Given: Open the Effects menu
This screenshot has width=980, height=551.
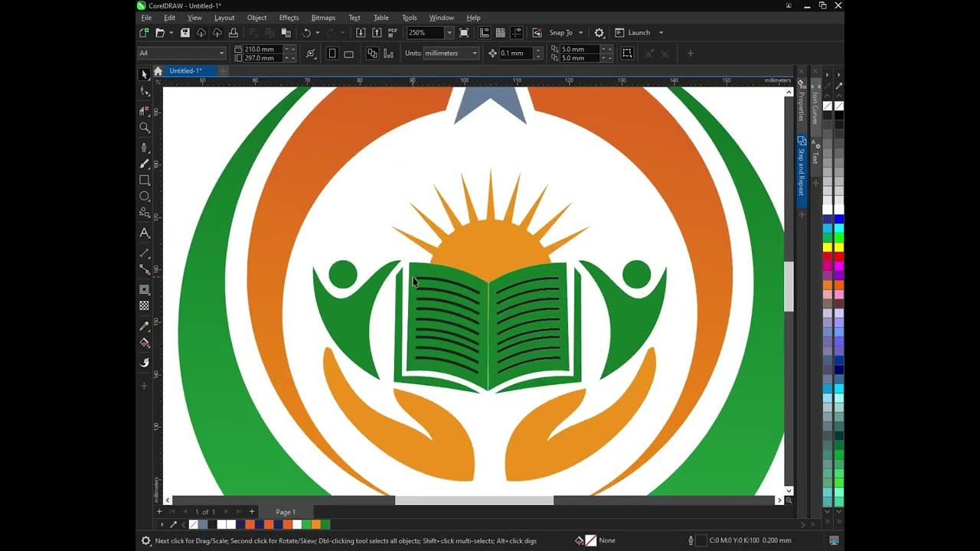Looking at the screenshot, I should [289, 18].
